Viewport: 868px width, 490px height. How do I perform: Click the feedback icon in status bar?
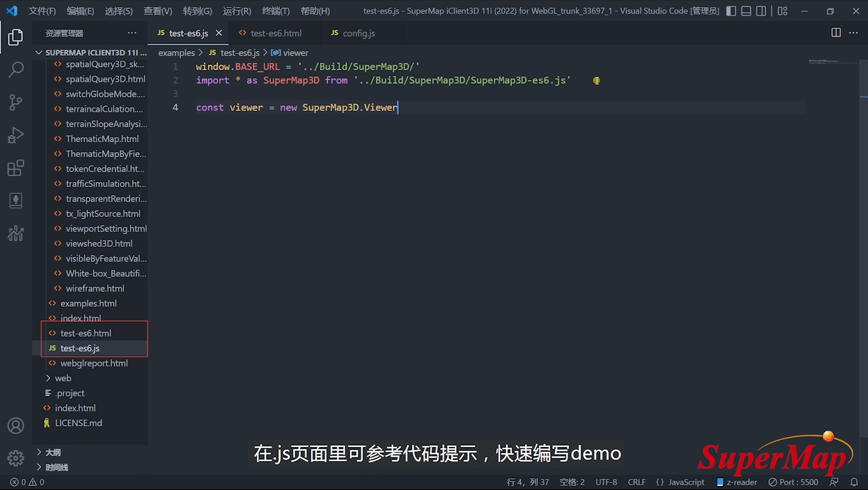coord(834,482)
